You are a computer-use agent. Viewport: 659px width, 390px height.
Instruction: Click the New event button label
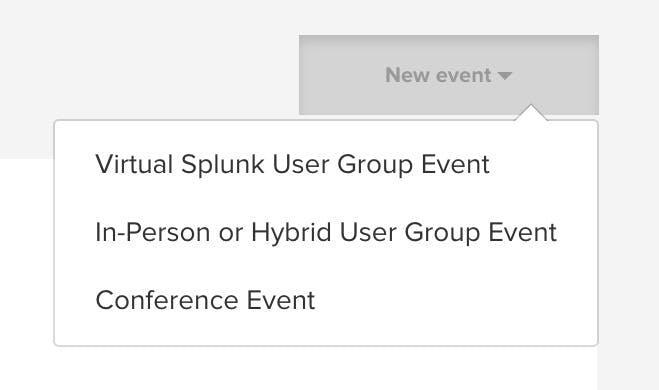438,75
